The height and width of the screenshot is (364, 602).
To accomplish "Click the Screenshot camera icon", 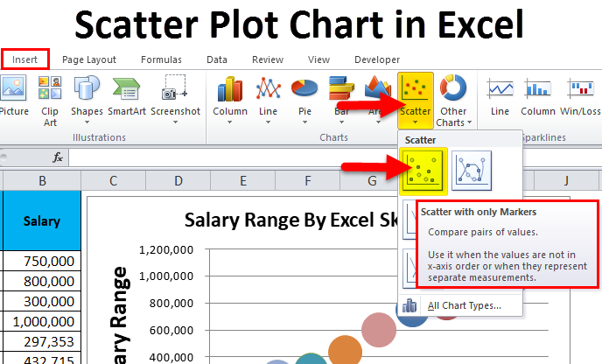I will coord(175,87).
